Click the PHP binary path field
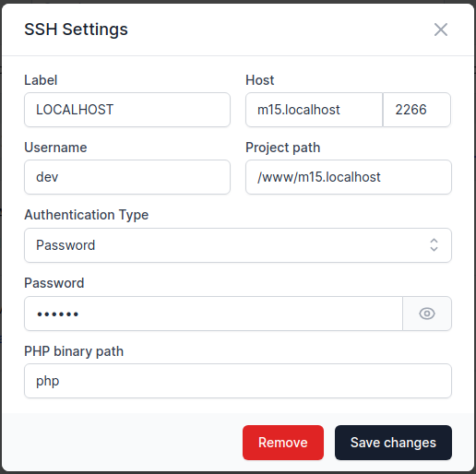476x474 pixels. pyautogui.click(x=238, y=381)
